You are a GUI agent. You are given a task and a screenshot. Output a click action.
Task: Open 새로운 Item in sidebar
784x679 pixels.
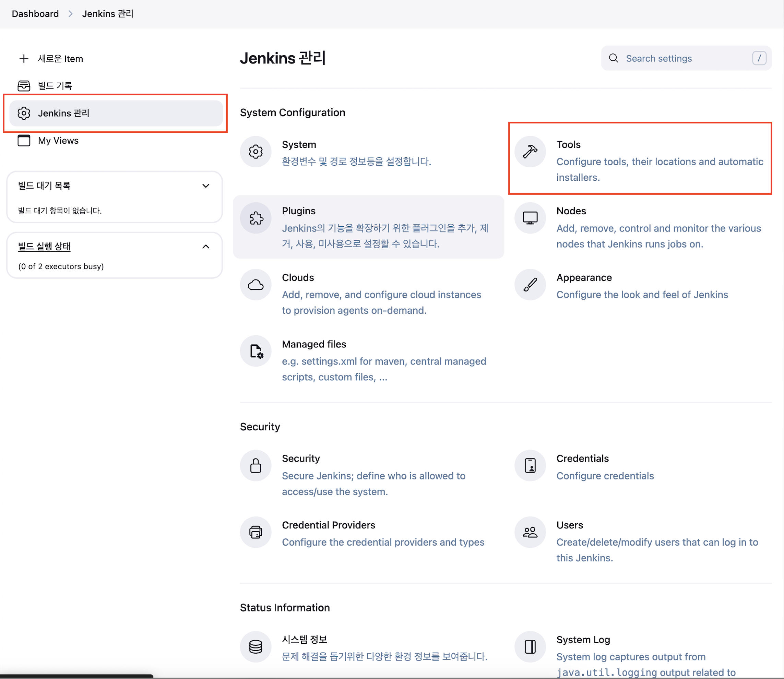pos(60,59)
